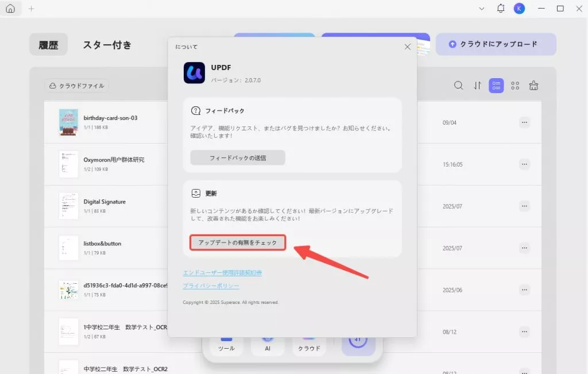This screenshot has height=374, width=588.
Task: Switch to grid view
Action: click(x=515, y=86)
